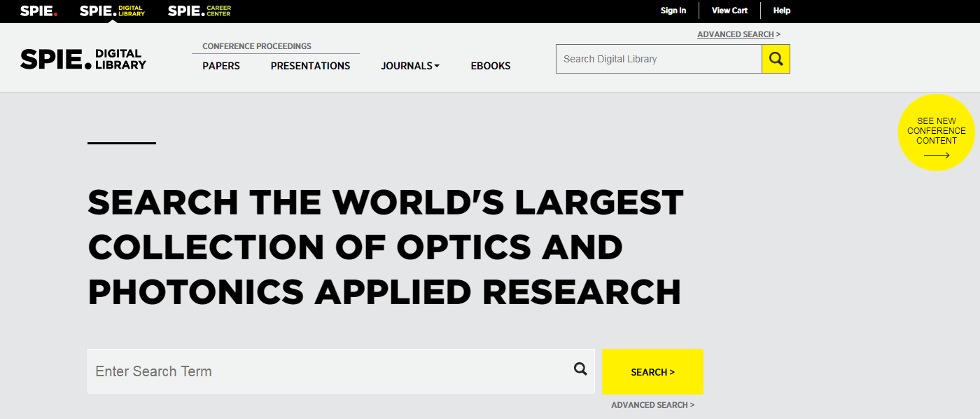This screenshot has width=980, height=419.
Task: Go to home via large SPIE Digital Library logo
Action: tap(83, 60)
